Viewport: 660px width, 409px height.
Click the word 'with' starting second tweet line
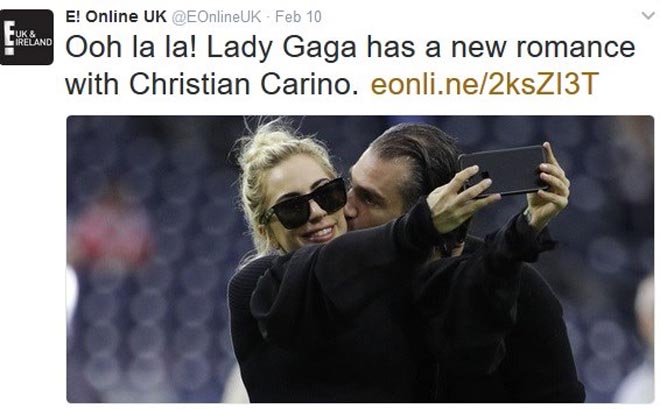tap(93, 84)
